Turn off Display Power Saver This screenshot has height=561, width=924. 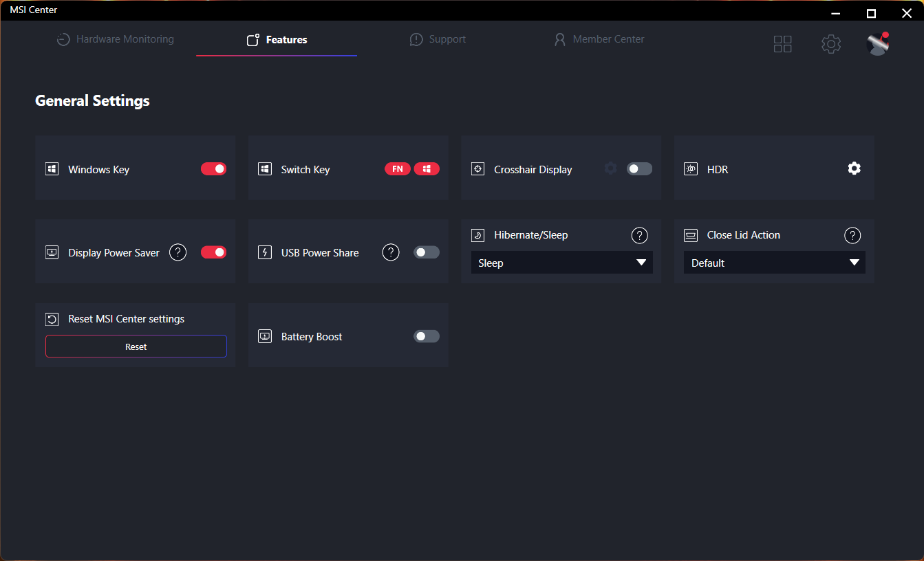click(x=213, y=252)
